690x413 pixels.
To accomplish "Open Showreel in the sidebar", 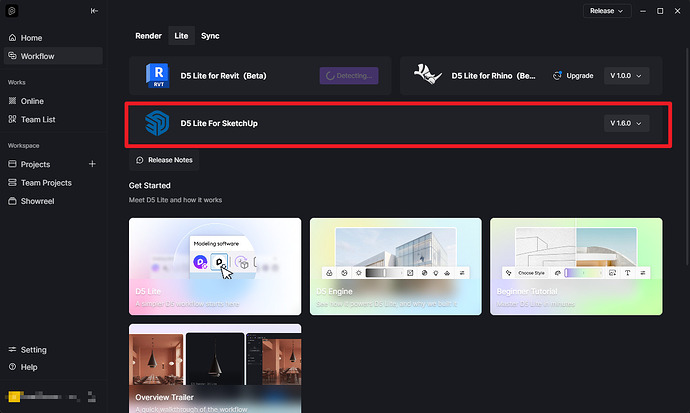I will click(53, 201).
